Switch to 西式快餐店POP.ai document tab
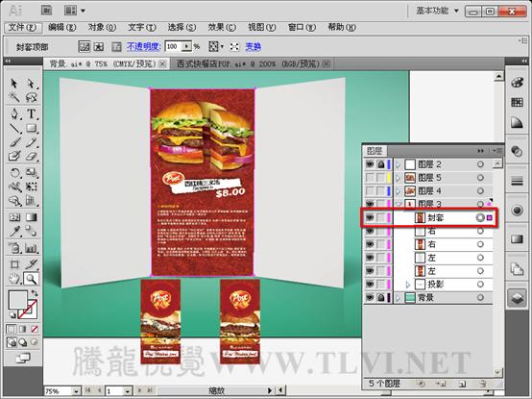This screenshot has height=399, width=532. pyautogui.click(x=250, y=63)
